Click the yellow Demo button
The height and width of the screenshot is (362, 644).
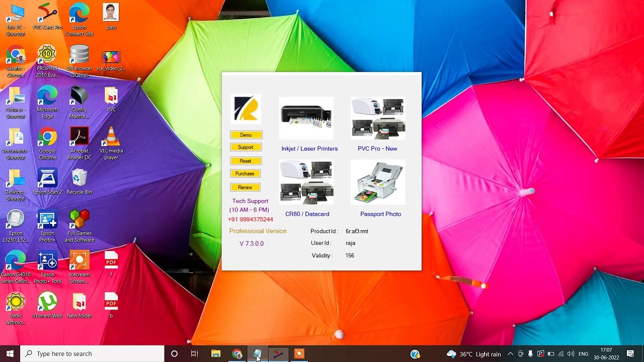pos(246,135)
